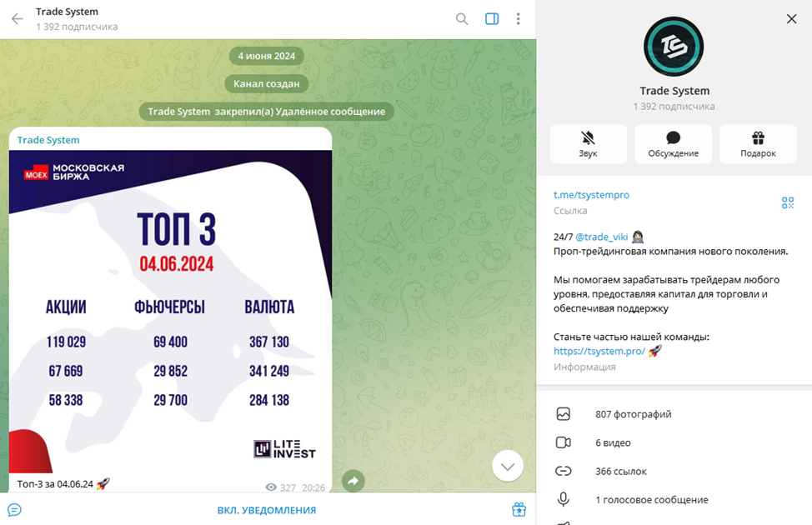
Task: Go back with the arrow icon
Action: point(17,17)
